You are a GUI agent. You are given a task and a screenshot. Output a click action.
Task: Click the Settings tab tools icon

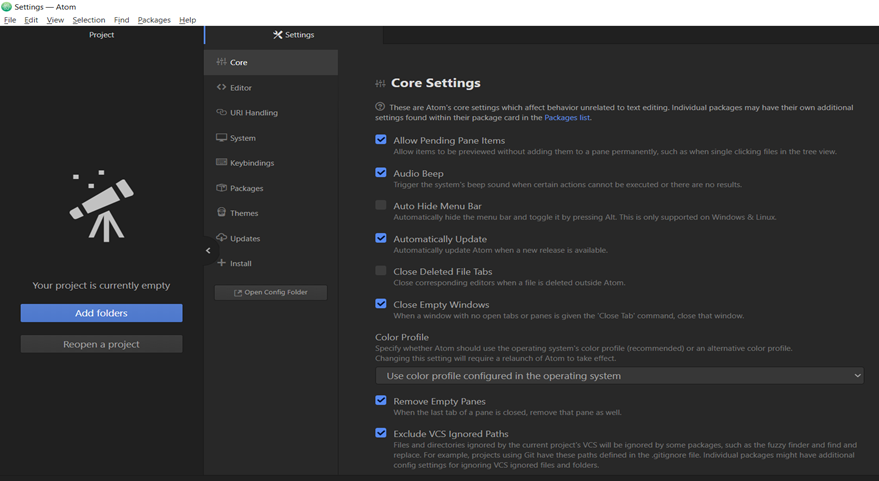click(277, 35)
